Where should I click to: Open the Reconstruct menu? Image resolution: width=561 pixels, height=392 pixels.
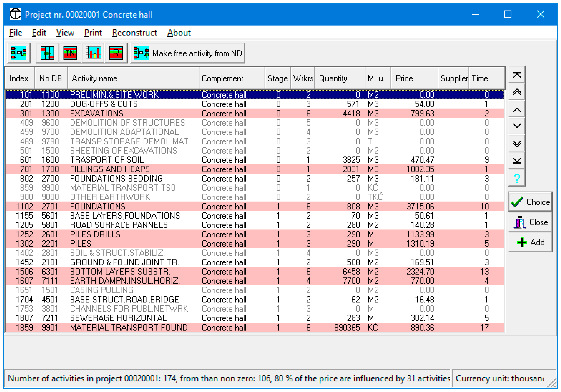(134, 33)
